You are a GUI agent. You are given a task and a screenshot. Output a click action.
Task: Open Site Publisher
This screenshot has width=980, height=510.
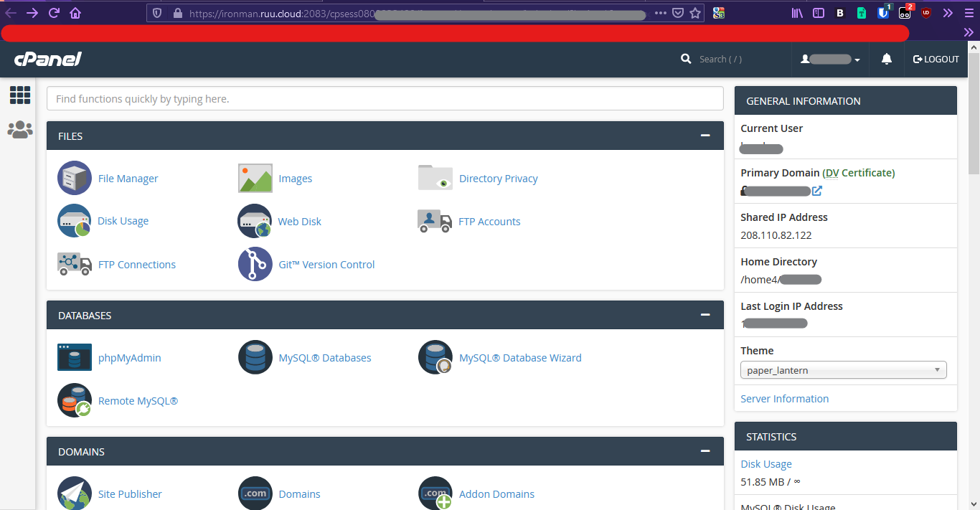click(x=130, y=494)
